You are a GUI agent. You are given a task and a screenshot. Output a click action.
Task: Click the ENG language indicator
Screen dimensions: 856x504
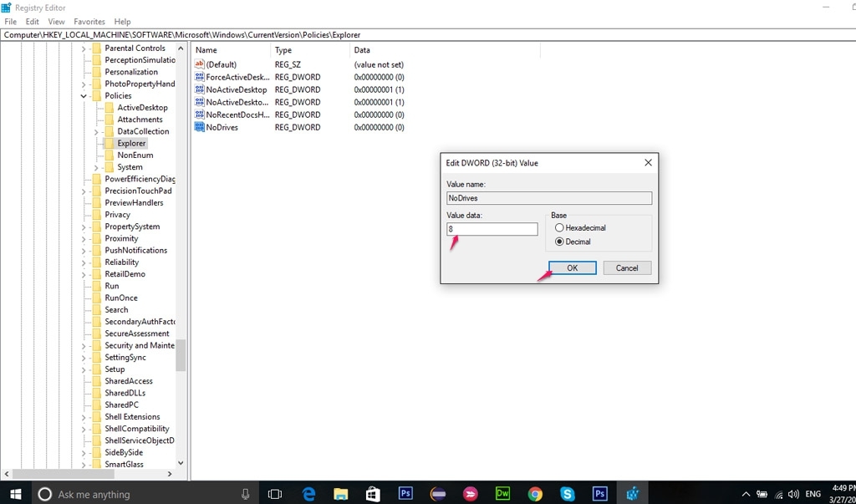click(813, 494)
